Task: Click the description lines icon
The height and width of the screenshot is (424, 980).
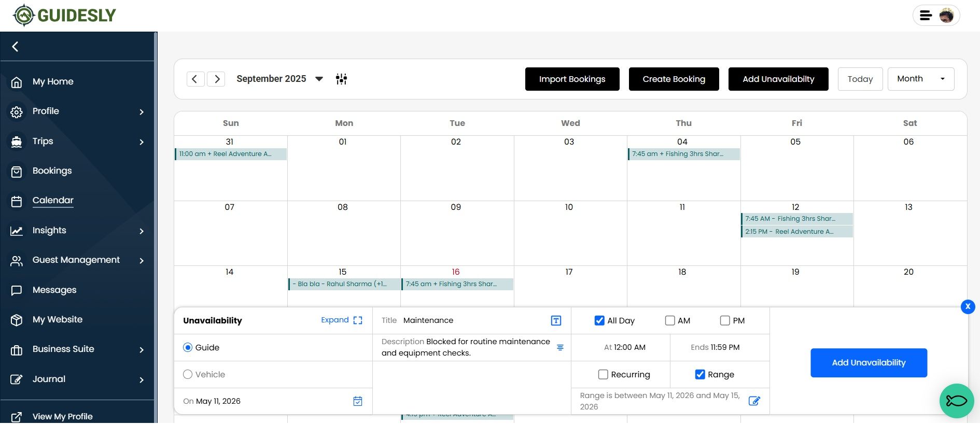Action: click(560, 347)
